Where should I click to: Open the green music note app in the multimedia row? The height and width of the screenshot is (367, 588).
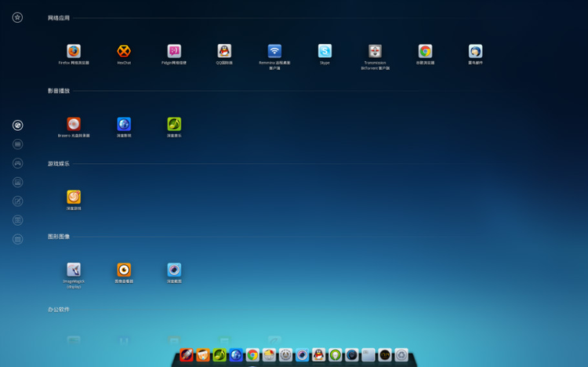[x=174, y=124]
